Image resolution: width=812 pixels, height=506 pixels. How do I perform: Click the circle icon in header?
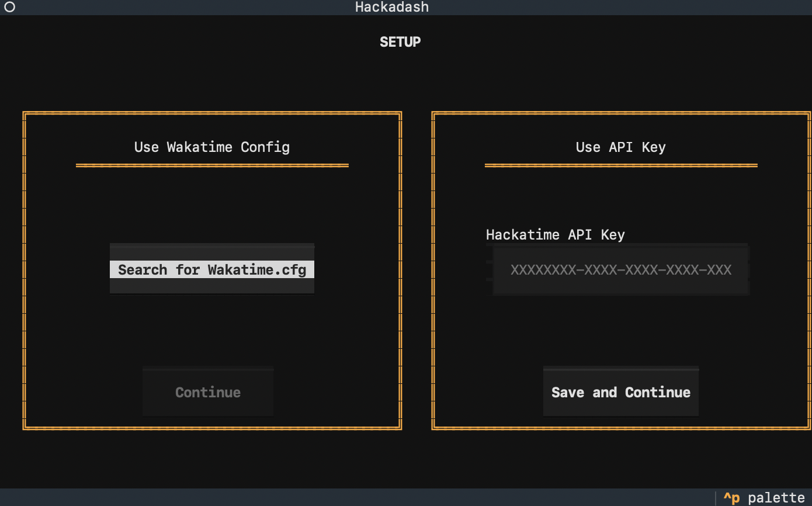(9, 7)
